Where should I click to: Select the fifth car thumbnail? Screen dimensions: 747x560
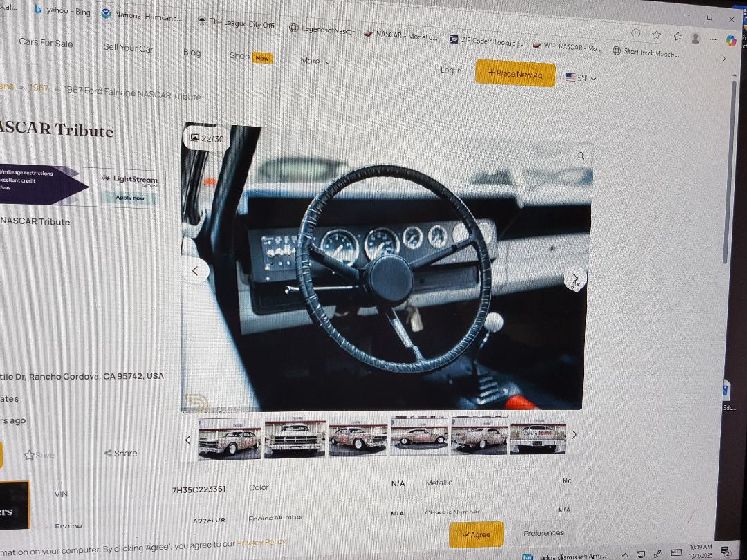(x=479, y=435)
